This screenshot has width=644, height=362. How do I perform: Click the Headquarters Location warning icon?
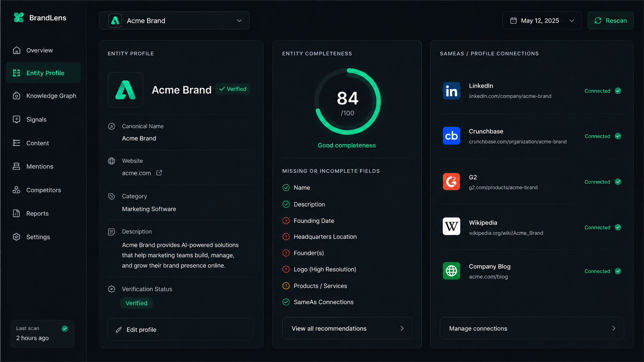click(286, 237)
